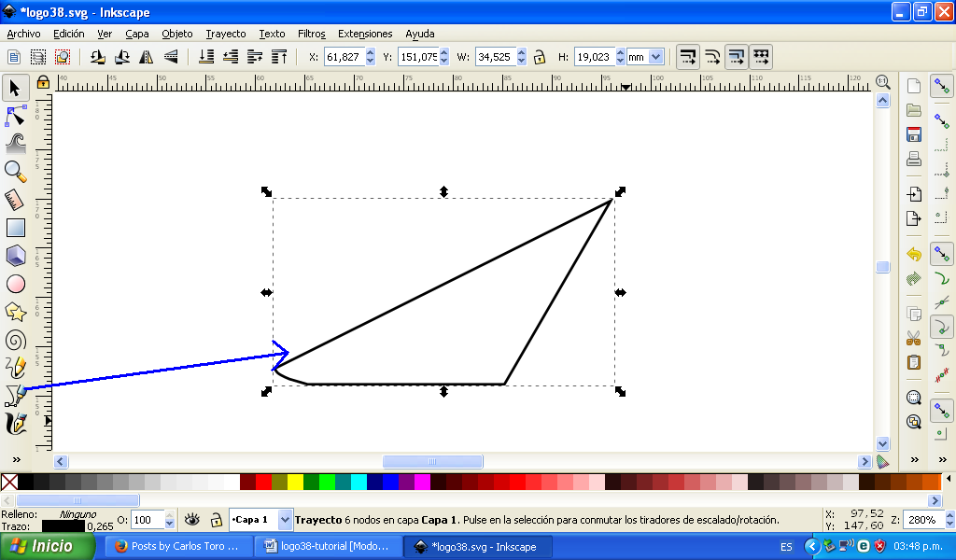Screen dimensions: 956x560
Task: Toggle Capa 1 layer visibility eye
Action: click(192, 520)
